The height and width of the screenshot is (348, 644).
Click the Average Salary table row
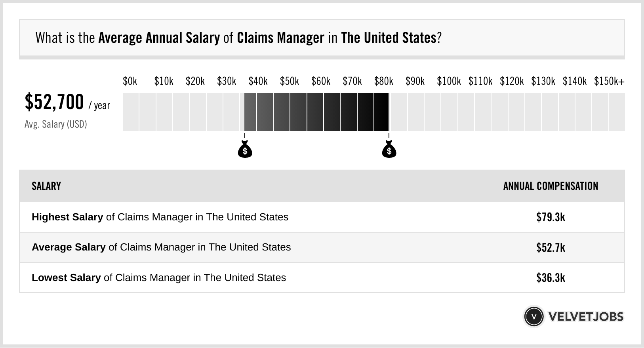click(x=322, y=247)
